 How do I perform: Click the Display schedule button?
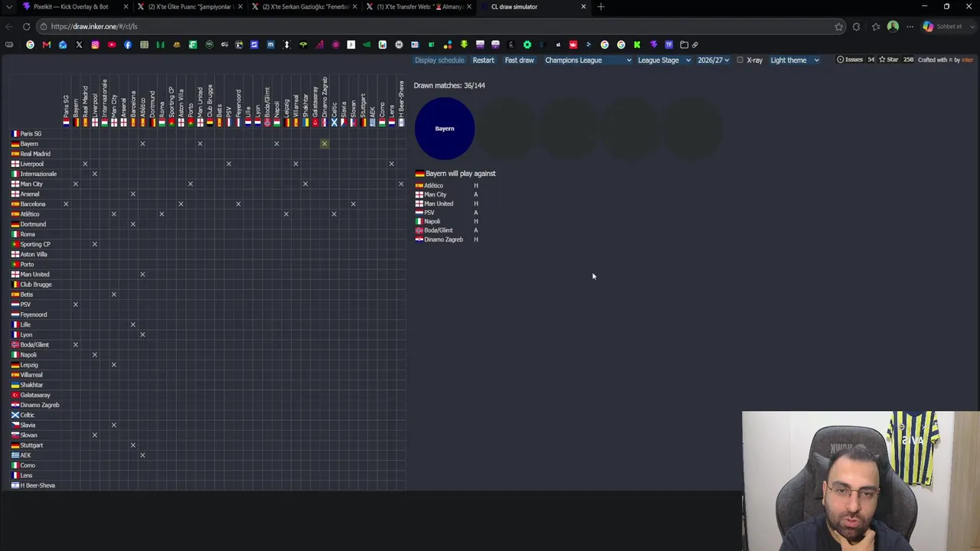439,60
